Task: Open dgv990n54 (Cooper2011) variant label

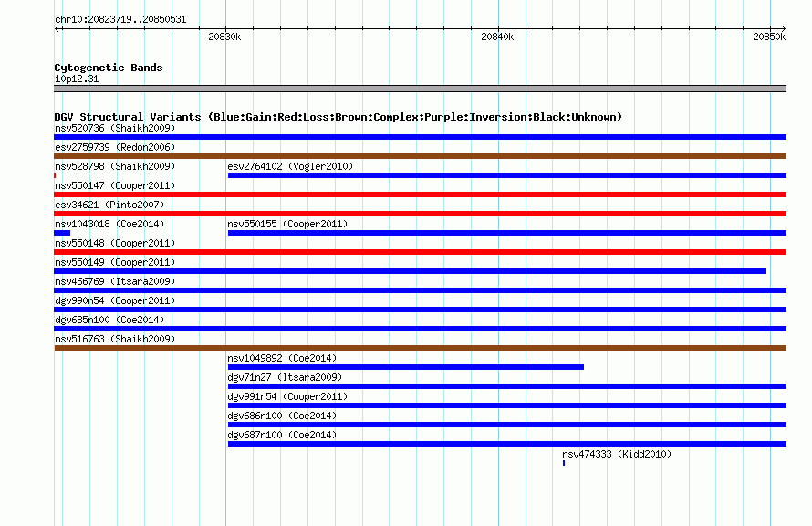Action: click(115, 300)
